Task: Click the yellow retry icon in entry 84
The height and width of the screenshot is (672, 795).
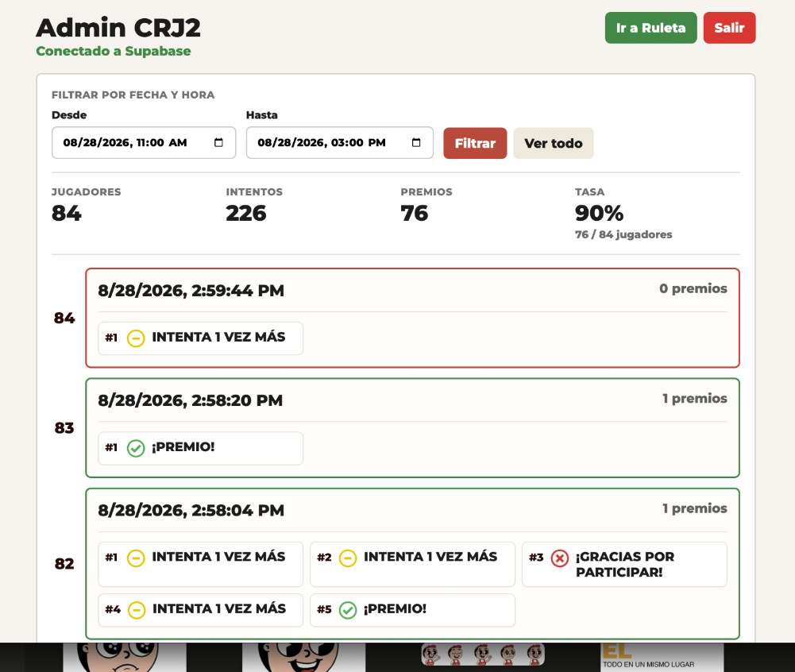Action: [x=136, y=338]
